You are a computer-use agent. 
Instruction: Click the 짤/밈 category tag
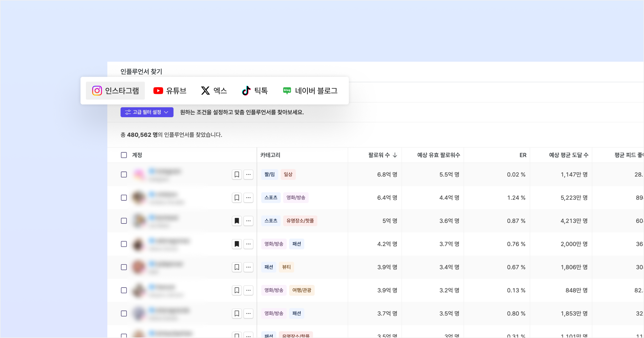pos(269,174)
